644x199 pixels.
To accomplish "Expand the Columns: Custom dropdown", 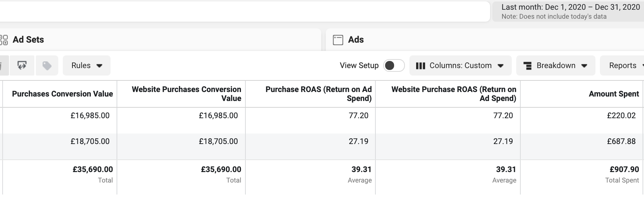I will tap(460, 66).
